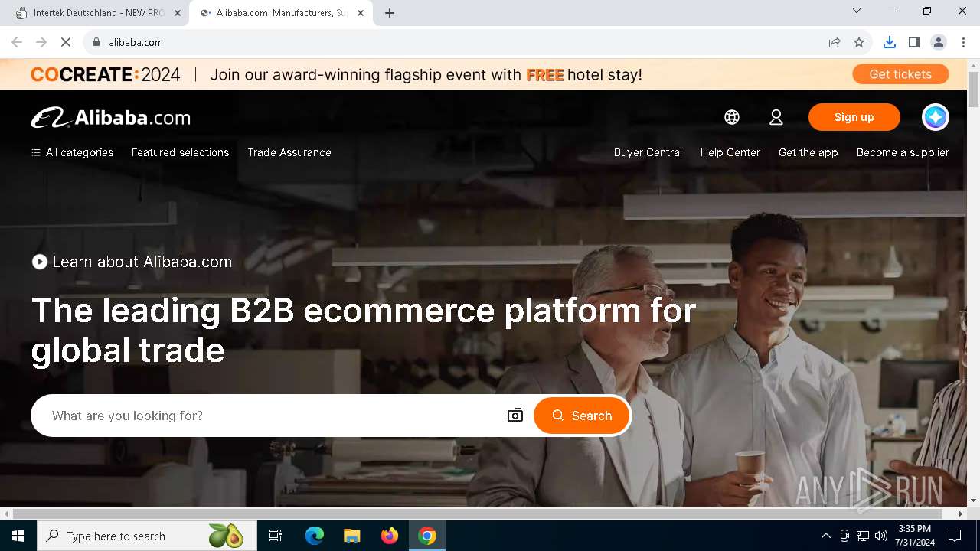Viewport: 980px width, 551px height.
Task: Open a new browser tab
Action: point(390,13)
